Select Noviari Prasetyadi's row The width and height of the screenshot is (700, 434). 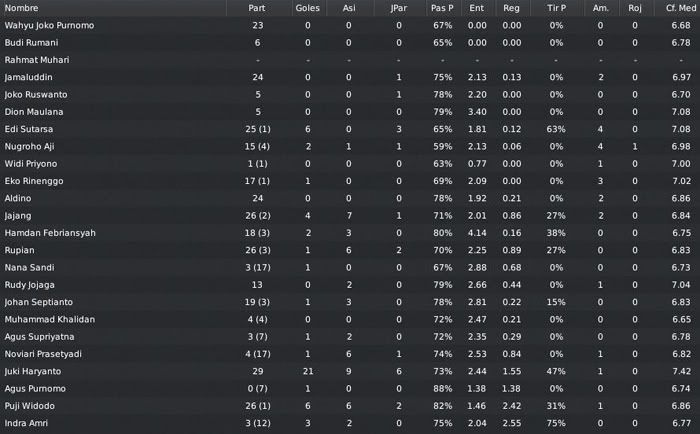pos(350,354)
